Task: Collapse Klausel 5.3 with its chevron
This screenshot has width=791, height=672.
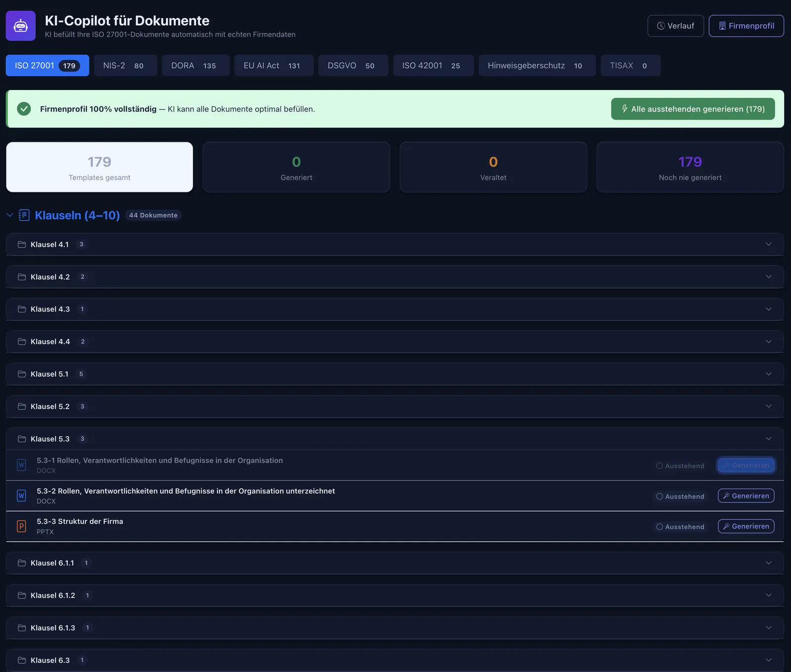Action: pyautogui.click(x=769, y=439)
